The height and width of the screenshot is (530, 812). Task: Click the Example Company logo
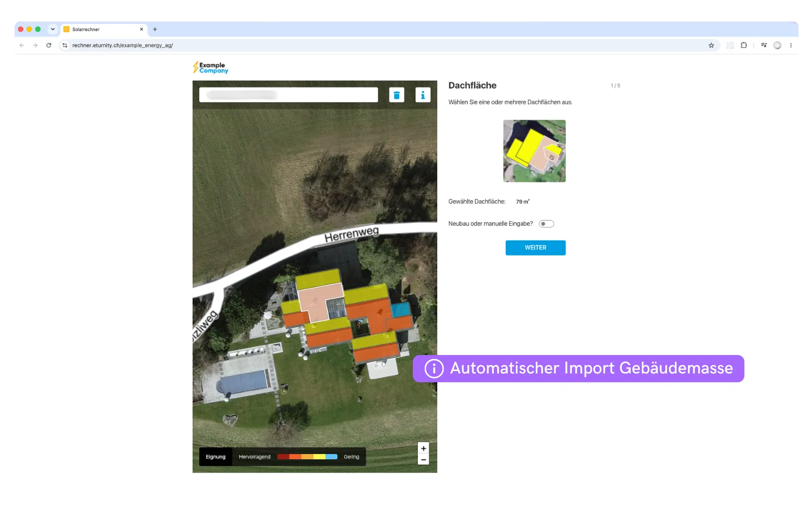tap(211, 67)
